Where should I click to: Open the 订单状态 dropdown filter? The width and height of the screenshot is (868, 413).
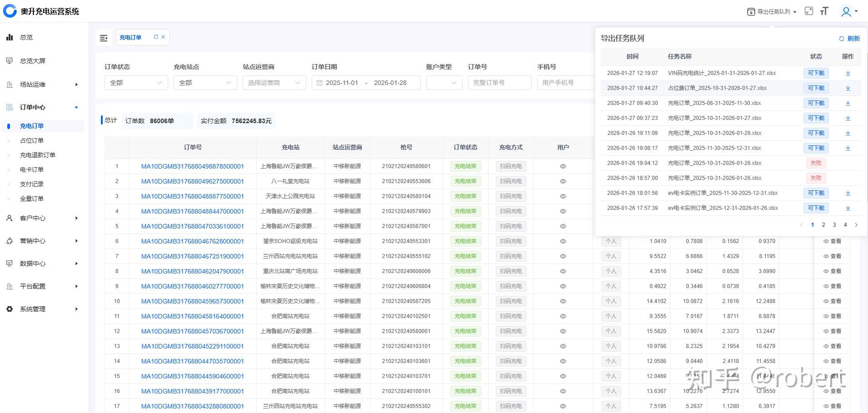coord(136,83)
